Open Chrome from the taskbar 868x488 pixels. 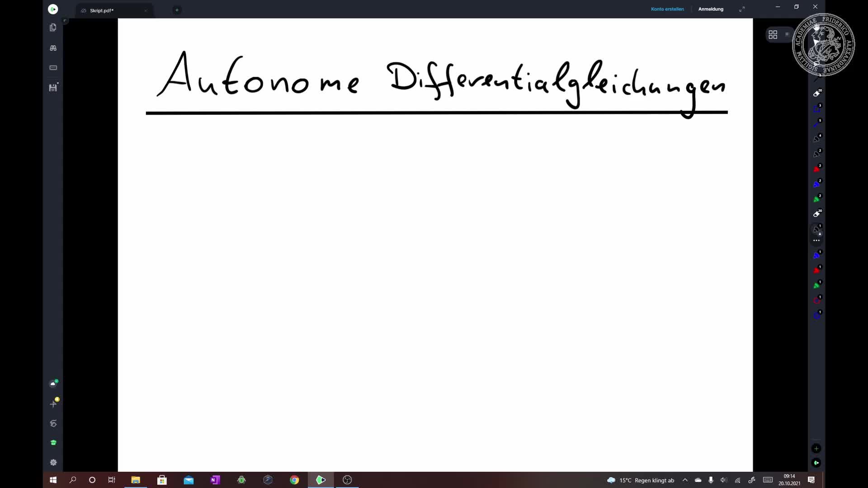(x=294, y=480)
